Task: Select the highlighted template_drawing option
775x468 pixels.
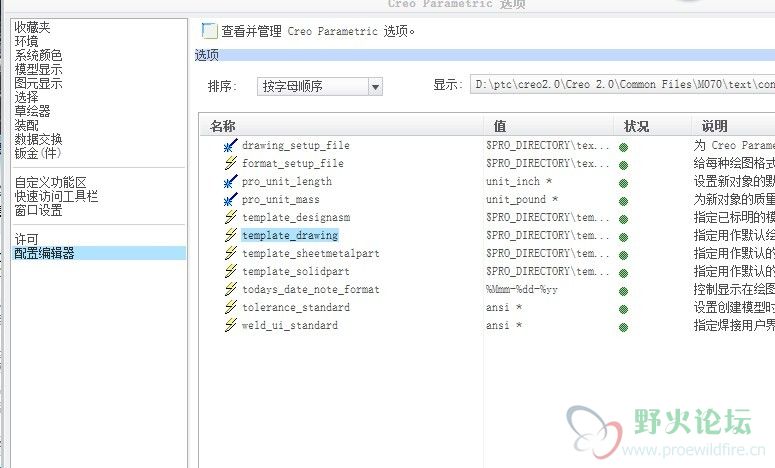Action: coord(290,235)
